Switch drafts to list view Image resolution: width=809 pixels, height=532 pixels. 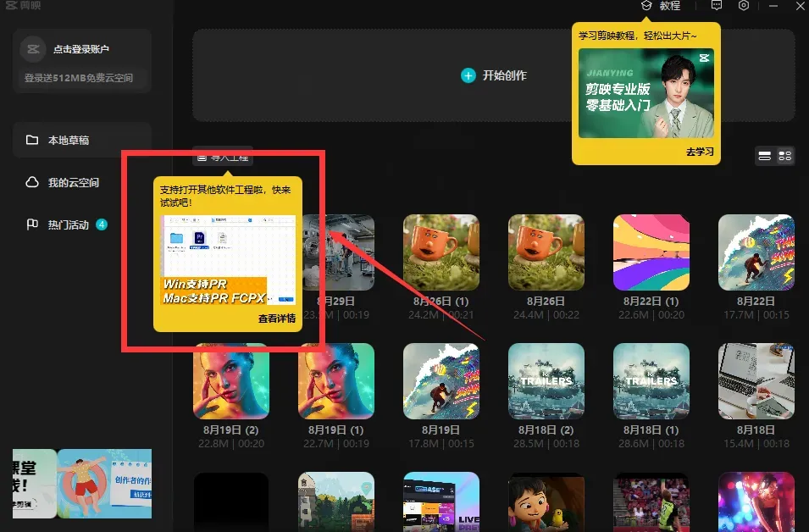pyautogui.click(x=765, y=156)
